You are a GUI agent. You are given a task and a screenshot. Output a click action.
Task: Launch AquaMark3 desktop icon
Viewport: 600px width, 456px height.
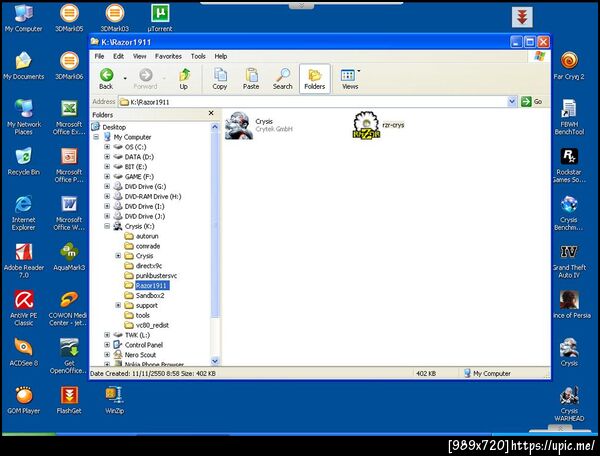click(x=69, y=257)
